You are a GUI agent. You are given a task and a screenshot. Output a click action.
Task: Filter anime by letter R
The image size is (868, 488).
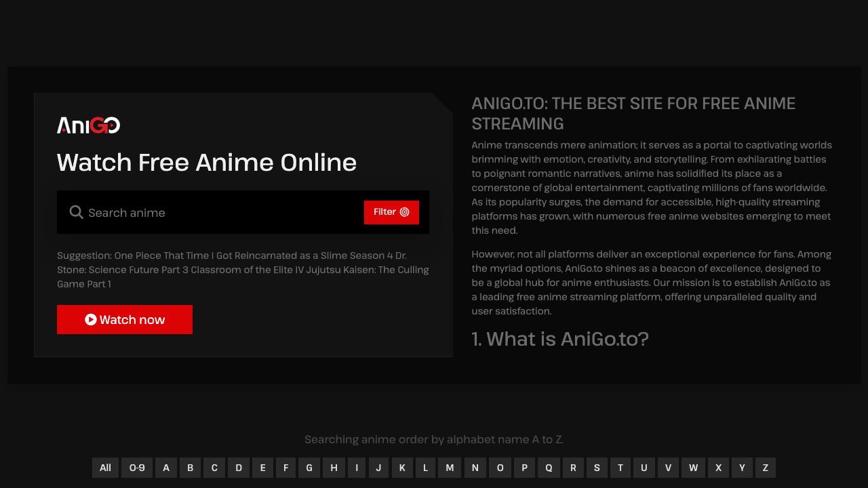click(x=573, y=468)
